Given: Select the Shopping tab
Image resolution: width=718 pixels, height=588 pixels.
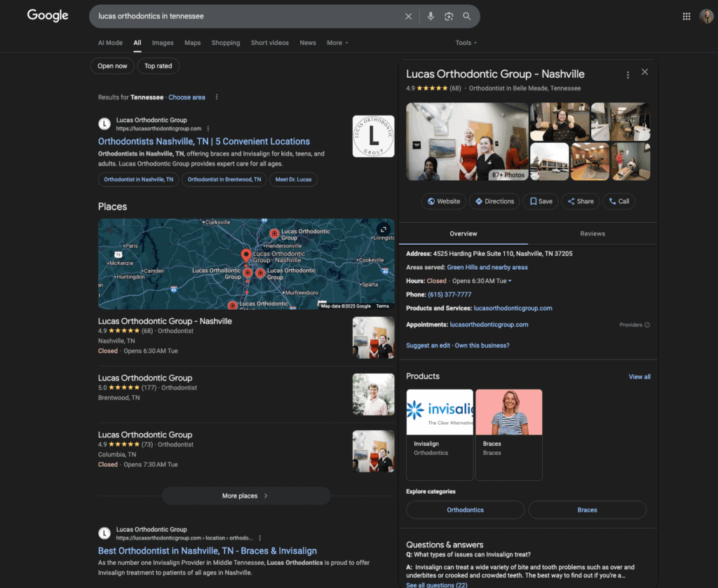Looking at the screenshot, I should (226, 43).
